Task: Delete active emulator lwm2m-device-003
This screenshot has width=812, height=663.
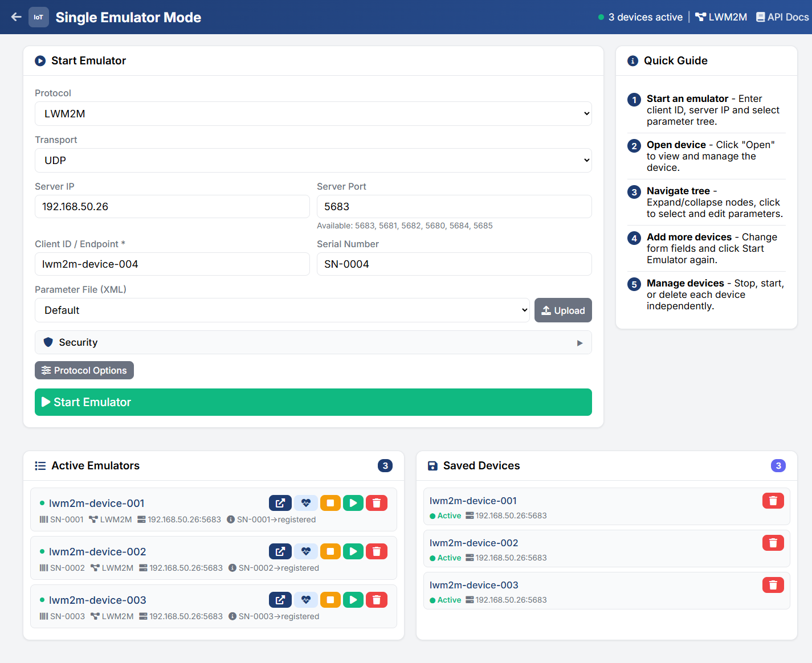Action: click(x=377, y=600)
